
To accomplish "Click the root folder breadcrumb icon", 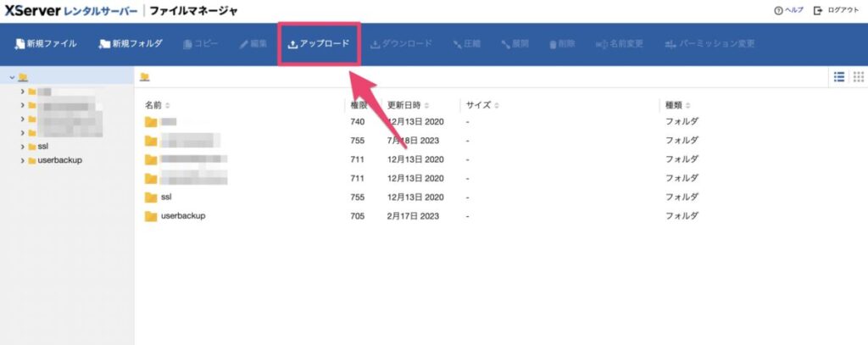I will pyautogui.click(x=145, y=76).
